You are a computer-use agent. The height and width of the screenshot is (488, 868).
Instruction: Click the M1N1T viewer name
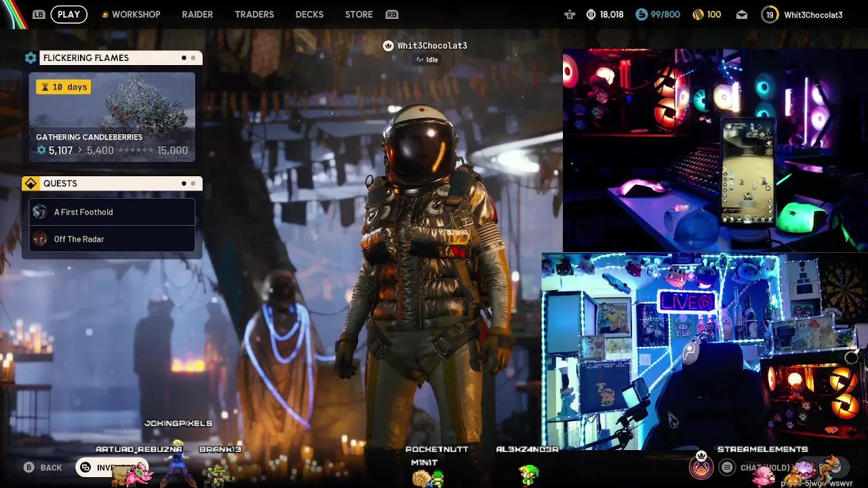click(425, 462)
